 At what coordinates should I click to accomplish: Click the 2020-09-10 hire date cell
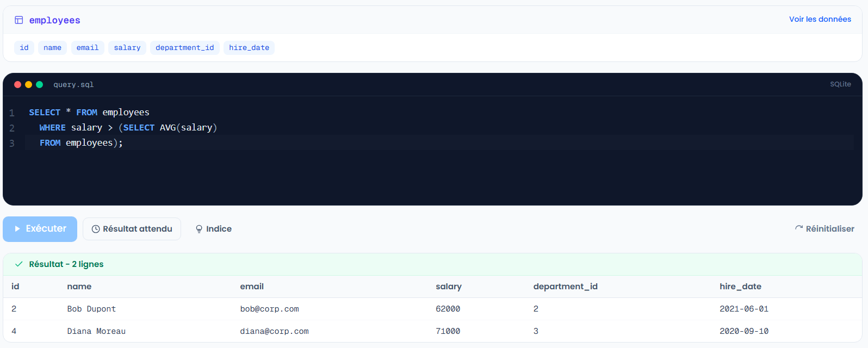(x=744, y=331)
